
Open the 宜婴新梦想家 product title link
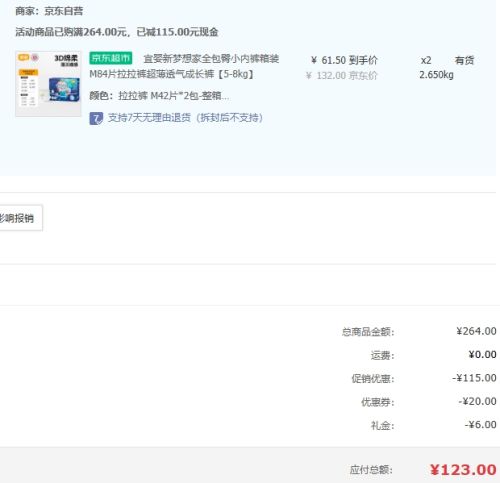(184, 66)
